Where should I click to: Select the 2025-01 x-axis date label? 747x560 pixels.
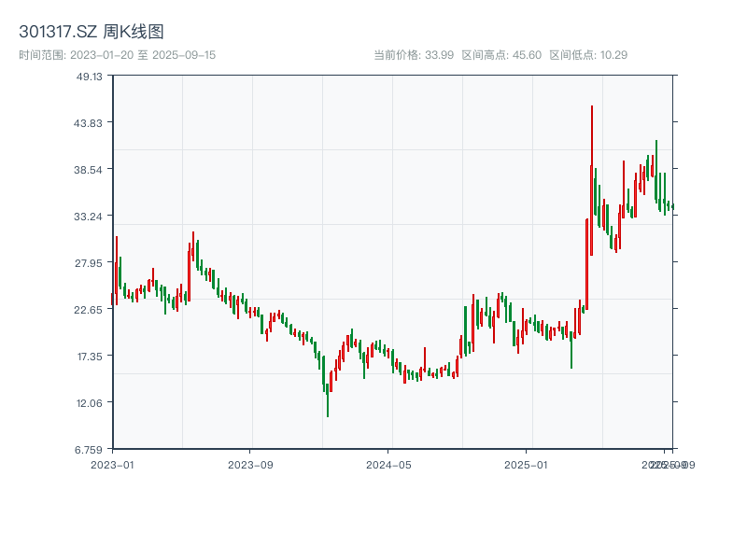pyautogui.click(x=527, y=464)
